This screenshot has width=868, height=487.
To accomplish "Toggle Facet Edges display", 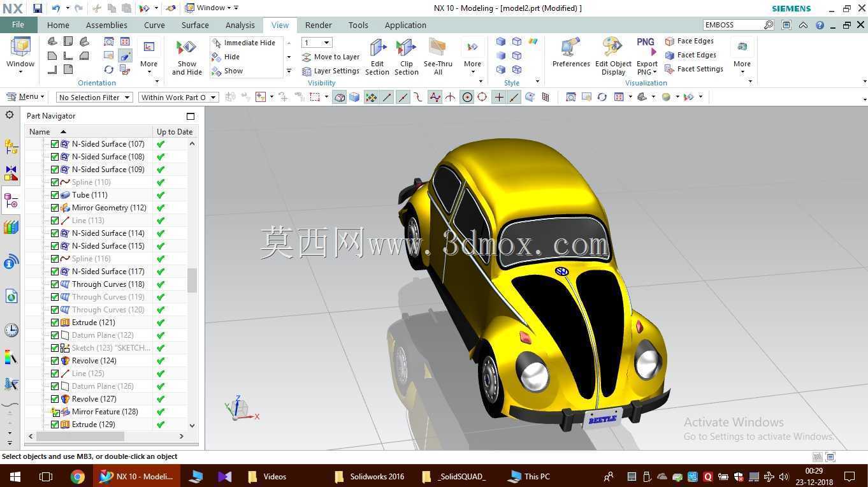I will [x=690, y=55].
